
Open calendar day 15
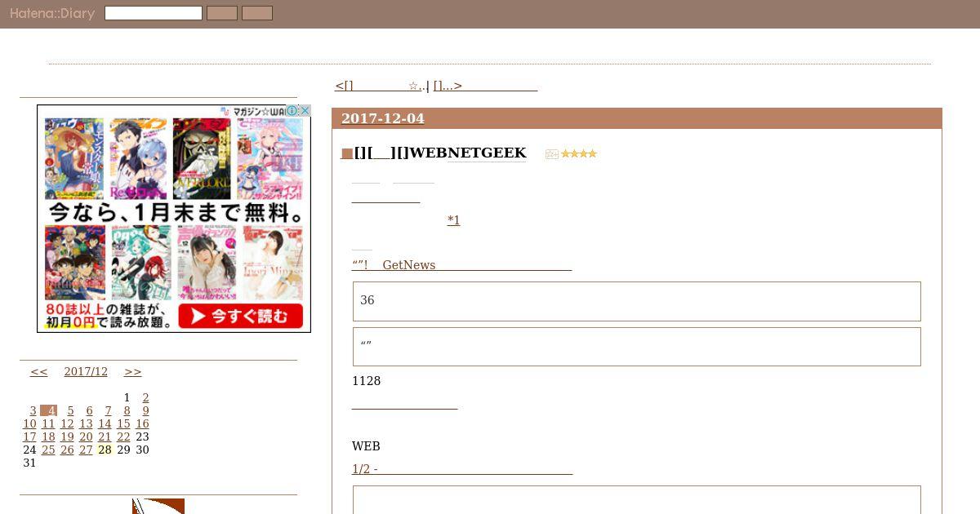pyautogui.click(x=123, y=423)
